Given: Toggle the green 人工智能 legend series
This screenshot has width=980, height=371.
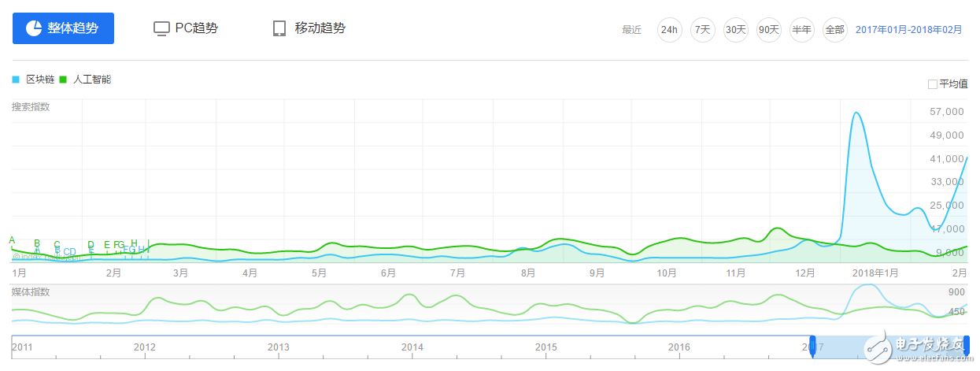Looking at the screenshot, I should point(87,80).
